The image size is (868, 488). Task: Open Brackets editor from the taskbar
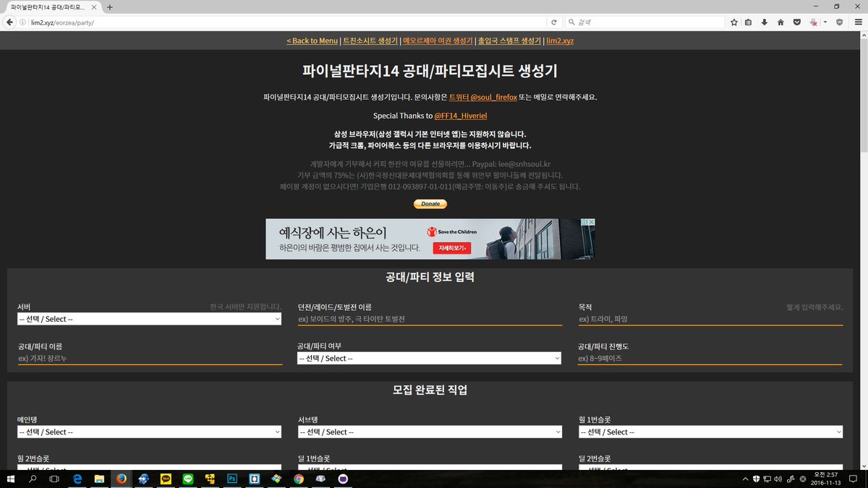click(255, 479)
